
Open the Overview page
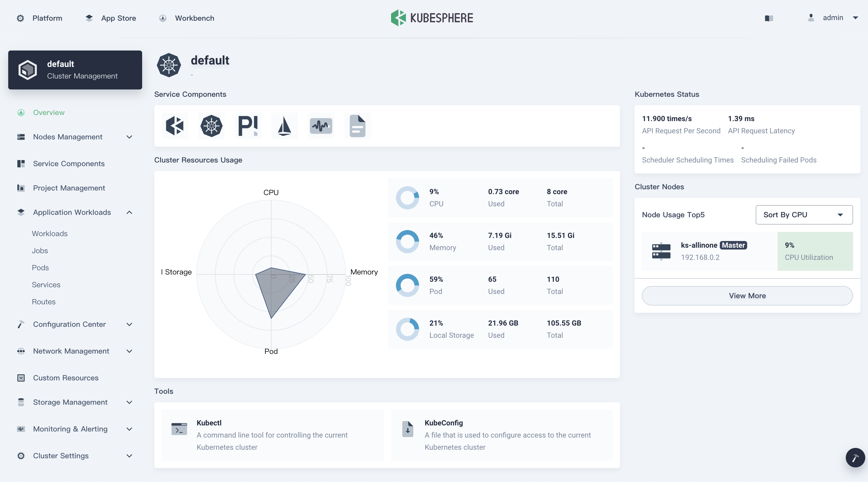pyautogui.click(x=49, y=113)
